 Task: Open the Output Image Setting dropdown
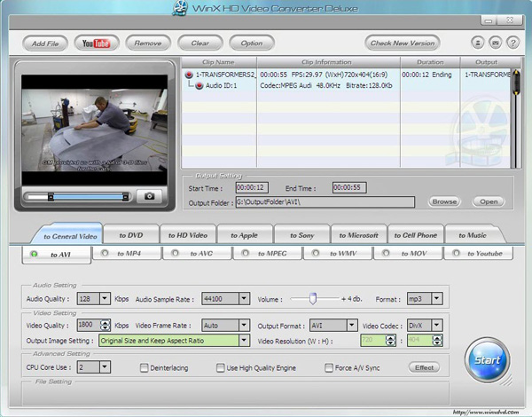[244, 341]
